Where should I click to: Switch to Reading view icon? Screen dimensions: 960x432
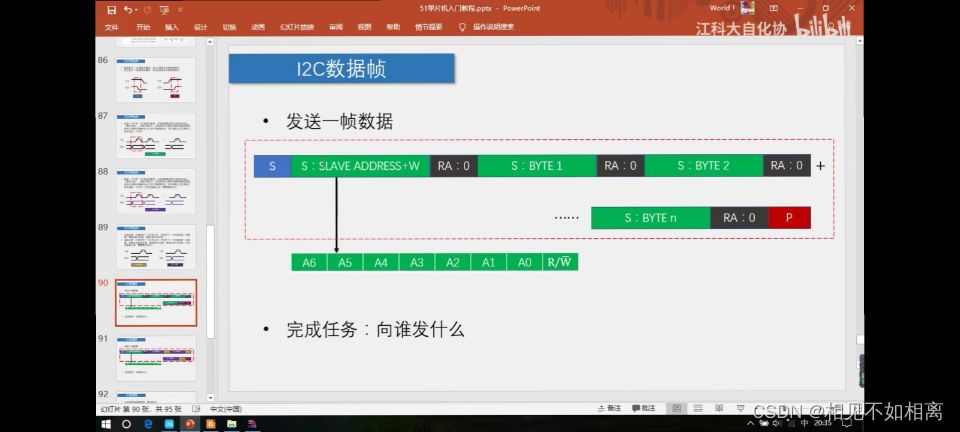click(719, 408)
